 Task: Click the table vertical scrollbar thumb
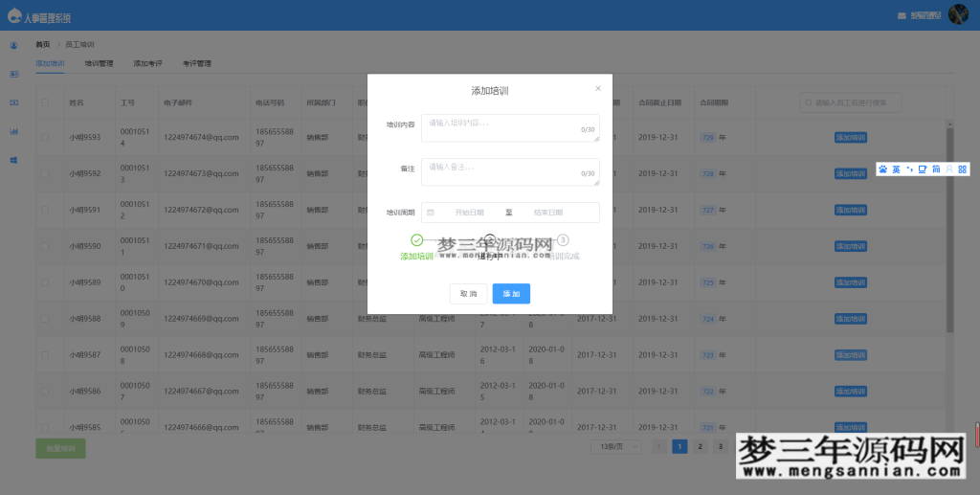(950, 230)
